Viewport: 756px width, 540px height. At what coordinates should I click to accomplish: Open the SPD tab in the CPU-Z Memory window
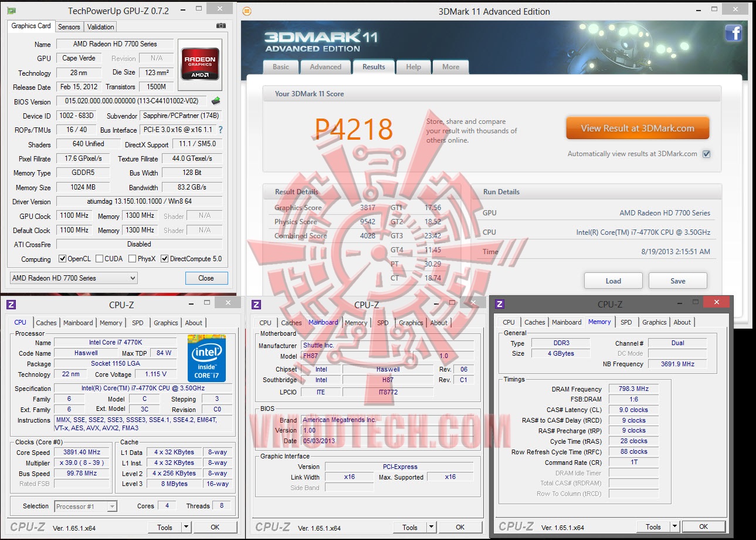pyautogui.click(x=626, y=322)
